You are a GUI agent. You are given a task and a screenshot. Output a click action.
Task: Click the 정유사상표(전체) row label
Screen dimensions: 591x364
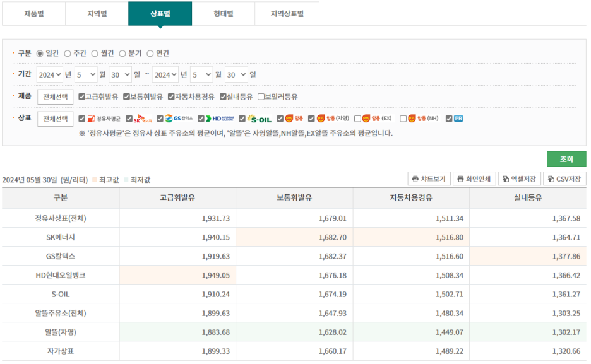pos(61,218)
